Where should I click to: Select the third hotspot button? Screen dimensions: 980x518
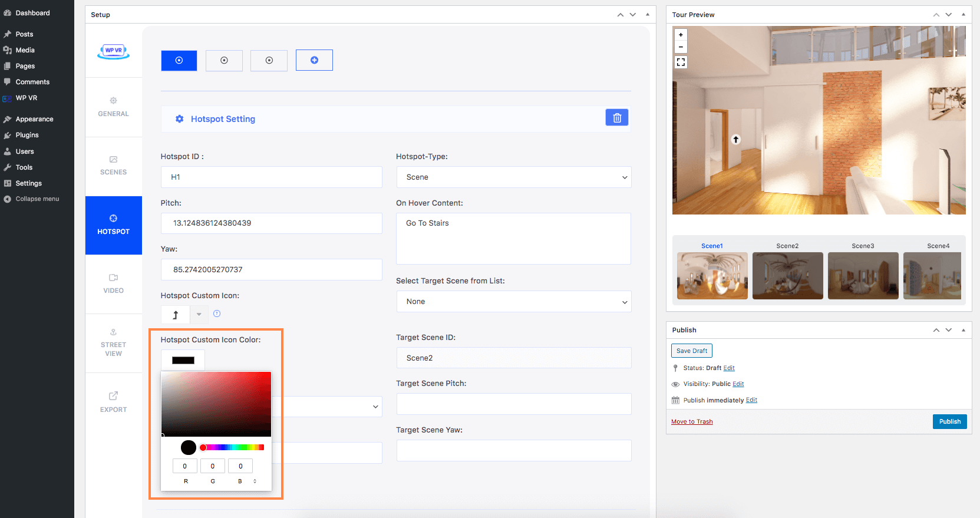coord(269,60)
